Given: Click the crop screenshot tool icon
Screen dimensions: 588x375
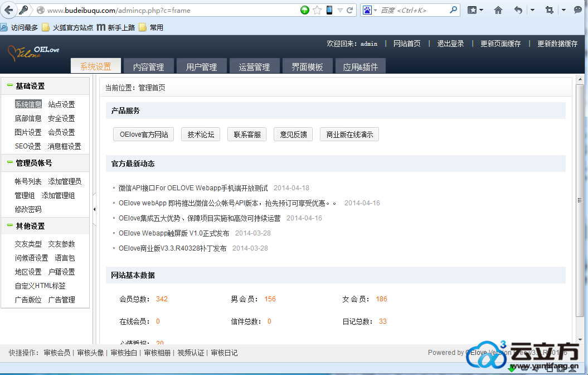Looking at the screenshot, I should click(550, 10).
